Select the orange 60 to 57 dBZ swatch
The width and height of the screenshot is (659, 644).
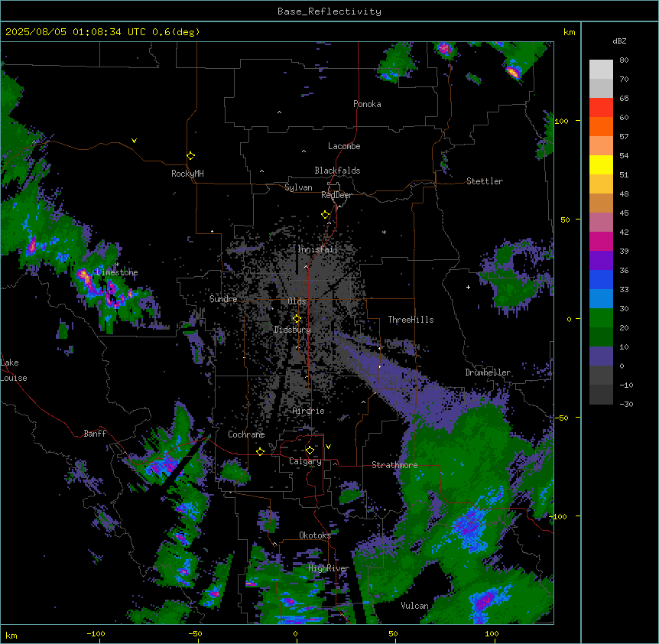pyautogui.click(x=601, y=127)
